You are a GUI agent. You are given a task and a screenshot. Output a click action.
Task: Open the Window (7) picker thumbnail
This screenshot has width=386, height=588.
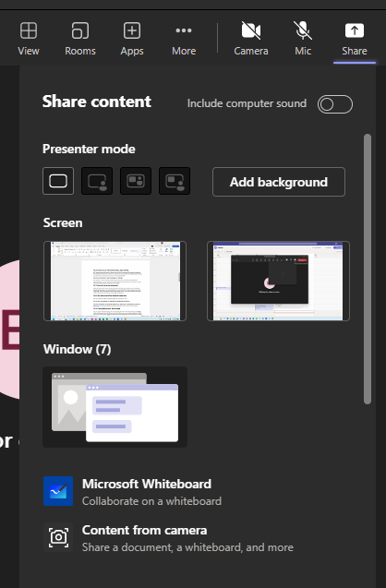[x=115, y=407]
